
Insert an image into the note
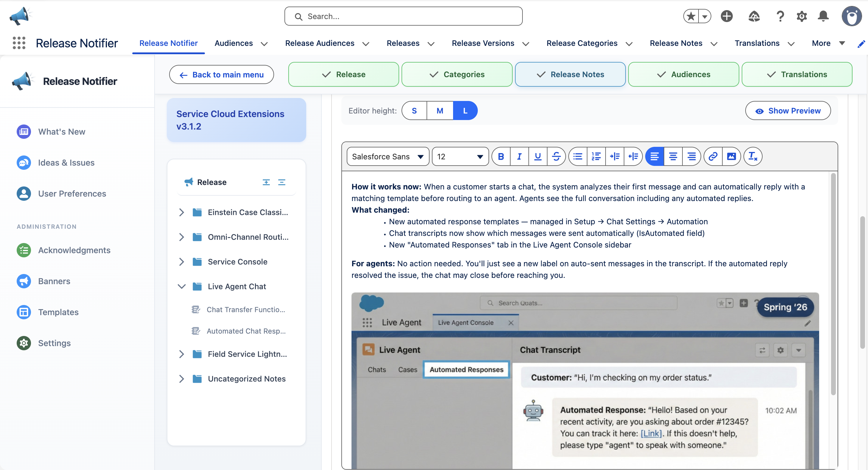[x=731, y=156]
